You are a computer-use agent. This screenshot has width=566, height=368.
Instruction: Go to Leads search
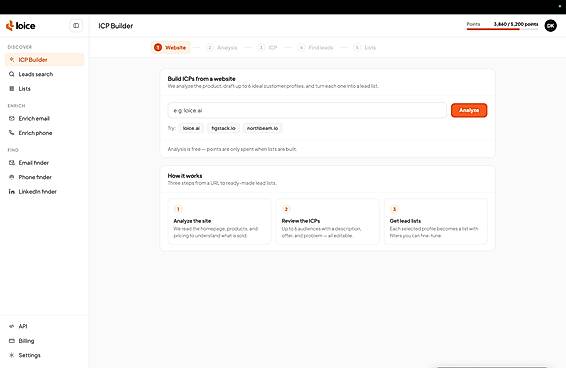(44, 74)
